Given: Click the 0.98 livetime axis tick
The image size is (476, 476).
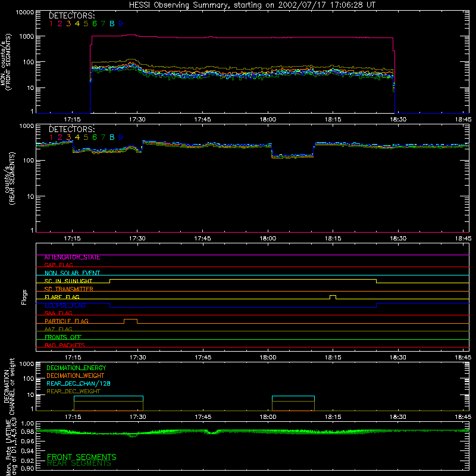Looking at the screenshot, I should pos(27,431).
